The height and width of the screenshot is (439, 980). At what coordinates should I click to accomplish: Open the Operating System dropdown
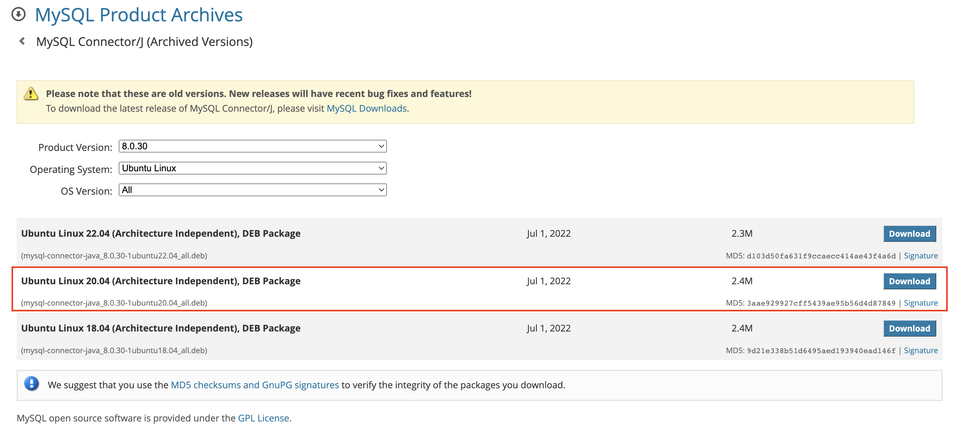click(252, 168)
